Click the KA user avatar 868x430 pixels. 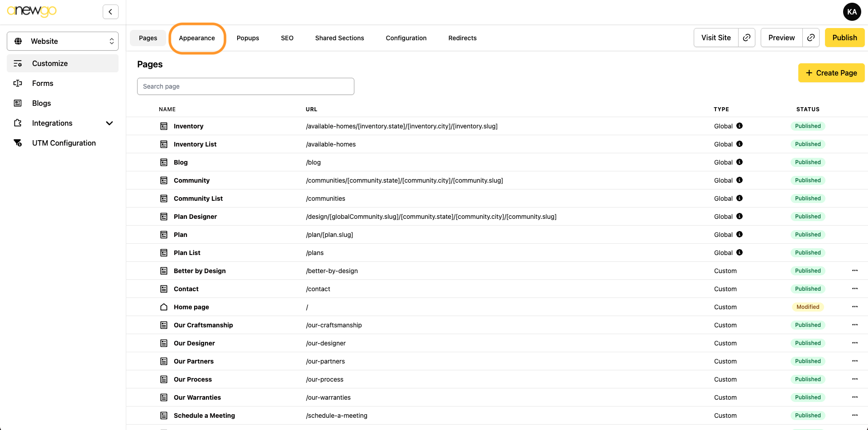click(x=852, y=12)
